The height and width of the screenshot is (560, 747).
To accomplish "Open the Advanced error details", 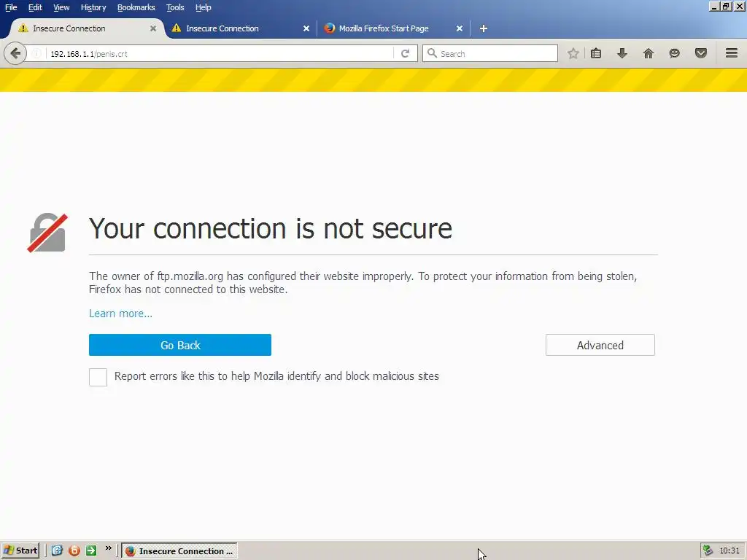I will point(600,345).
